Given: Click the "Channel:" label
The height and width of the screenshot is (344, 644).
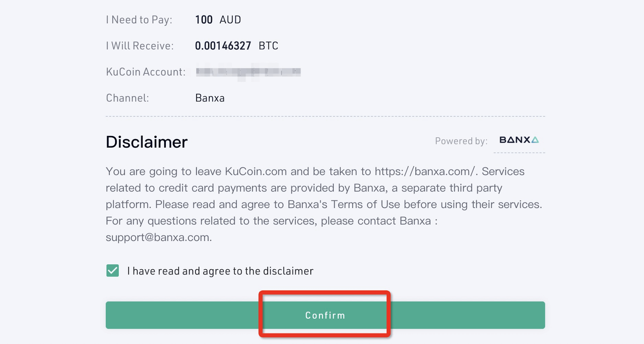Looking at the screenshot, I should click(127, 98).
